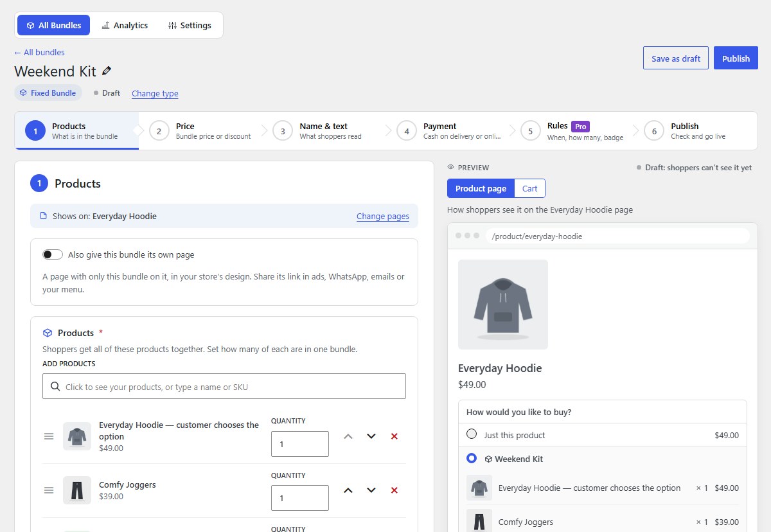Viewport: 771px width, 532px height.
Task: Click the Everyday Hoodie preview product image
Action: pyautogui.click(x=503, y=305)
